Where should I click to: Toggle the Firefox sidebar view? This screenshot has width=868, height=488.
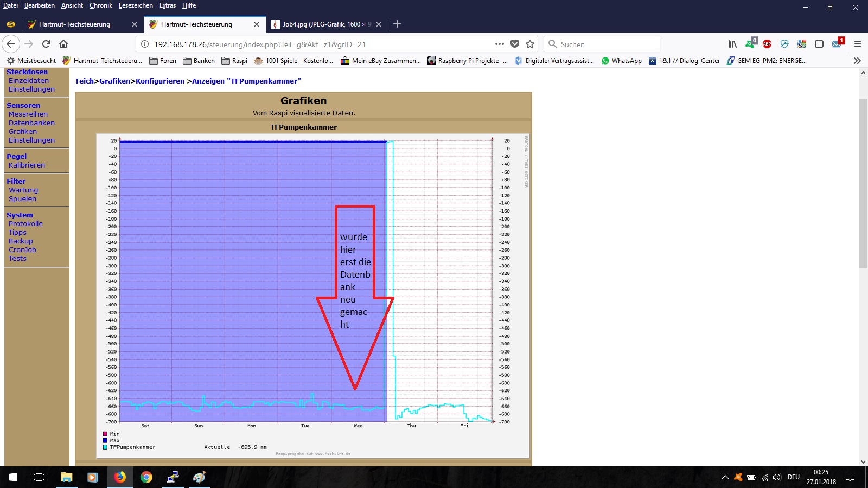(x=819, y=44)
